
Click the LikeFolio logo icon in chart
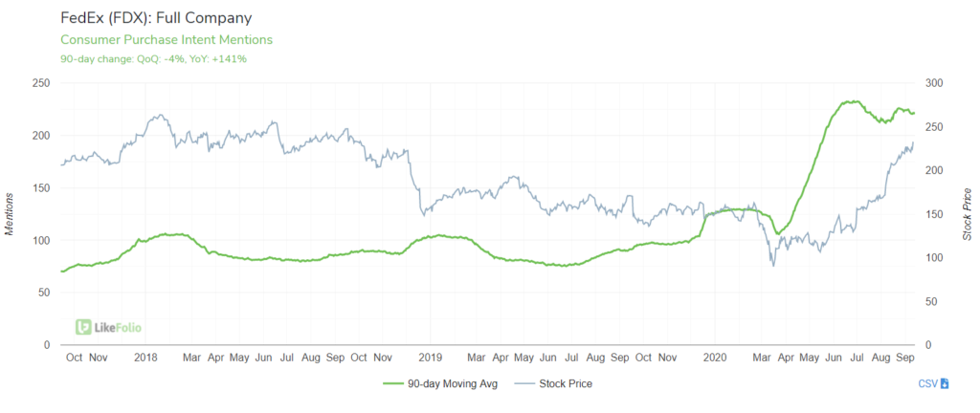click(x=83, y=328)
